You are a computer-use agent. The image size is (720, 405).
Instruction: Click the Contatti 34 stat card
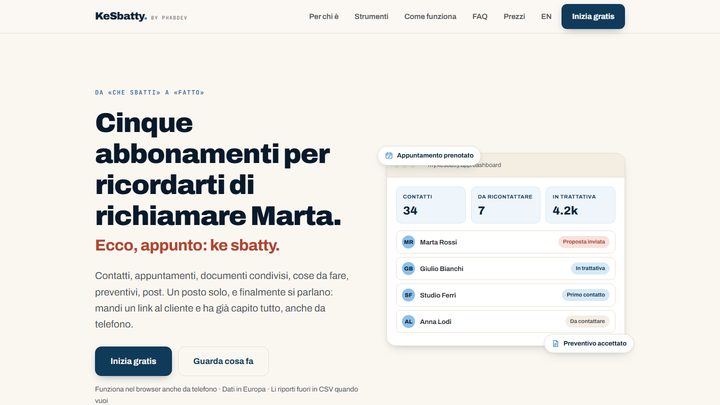(x=431, y=205)
